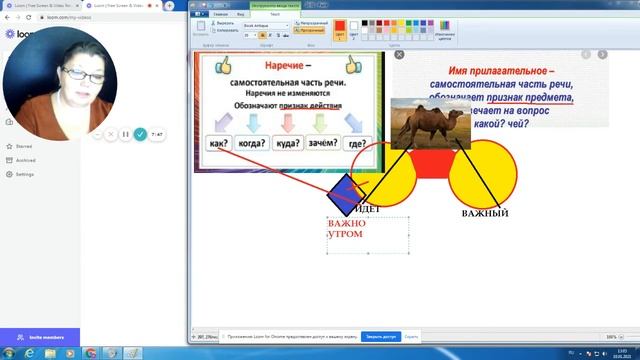Cancel the Loom recording with the X button
640x360 pixels.
click(x=111, y=134)
